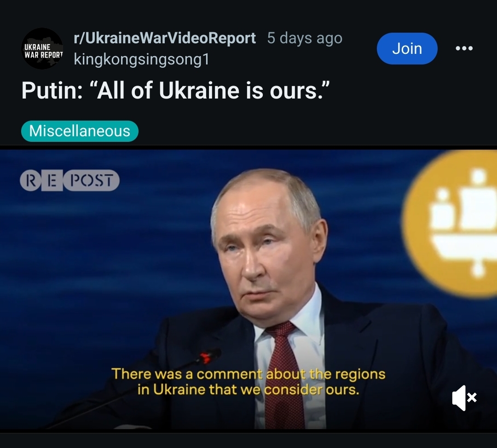497x448 pixels.
Task: Tap the yellow subtitle text in the video
Action: click(248, 381)
